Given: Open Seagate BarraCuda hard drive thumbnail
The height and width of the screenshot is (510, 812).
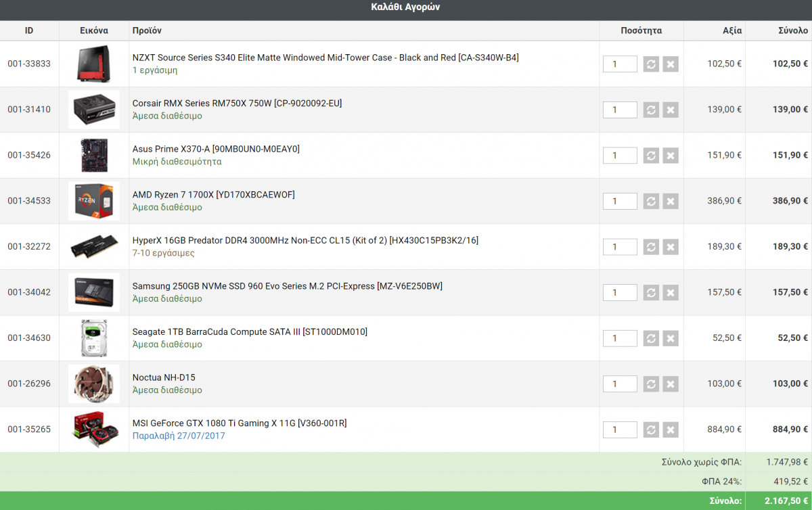Looking at the screenshot, I should pyautogui.click(x=94, y=338).
